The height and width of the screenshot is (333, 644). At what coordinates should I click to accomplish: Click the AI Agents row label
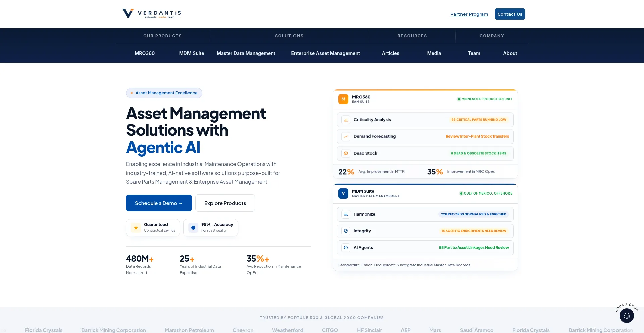click(363, 248)
